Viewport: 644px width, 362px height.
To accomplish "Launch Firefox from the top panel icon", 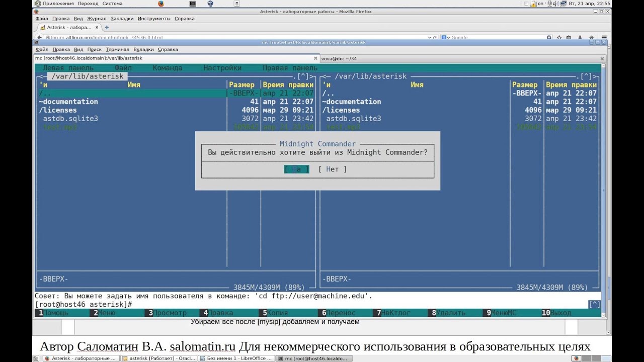I will pos(161,3).
